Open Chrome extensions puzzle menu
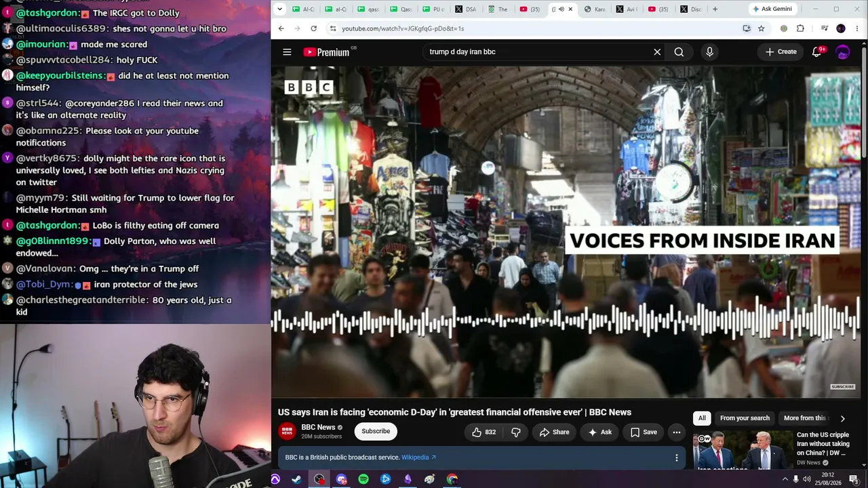Image resolution: width=868 pixels, height=488 pixels. (x=800, y=28)
